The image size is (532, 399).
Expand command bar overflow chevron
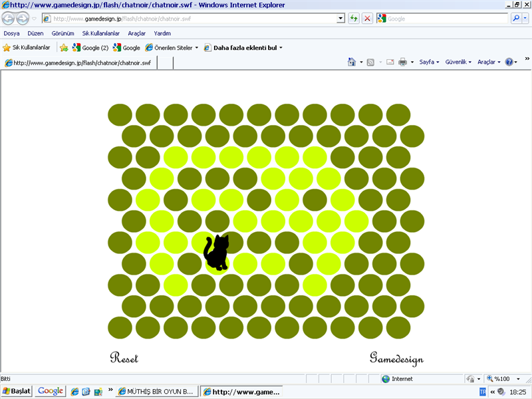(527, 59)
